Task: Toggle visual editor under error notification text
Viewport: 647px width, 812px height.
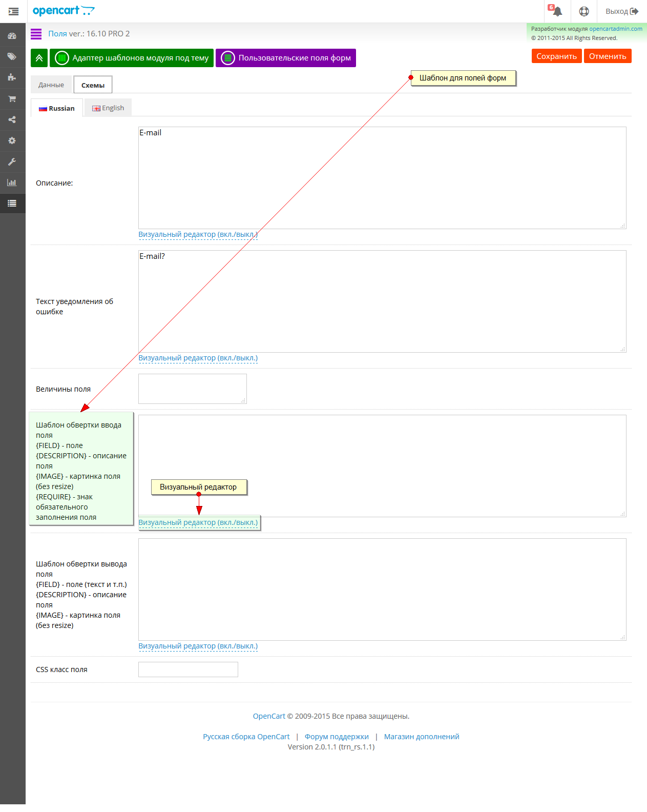Action: (198, 358)
